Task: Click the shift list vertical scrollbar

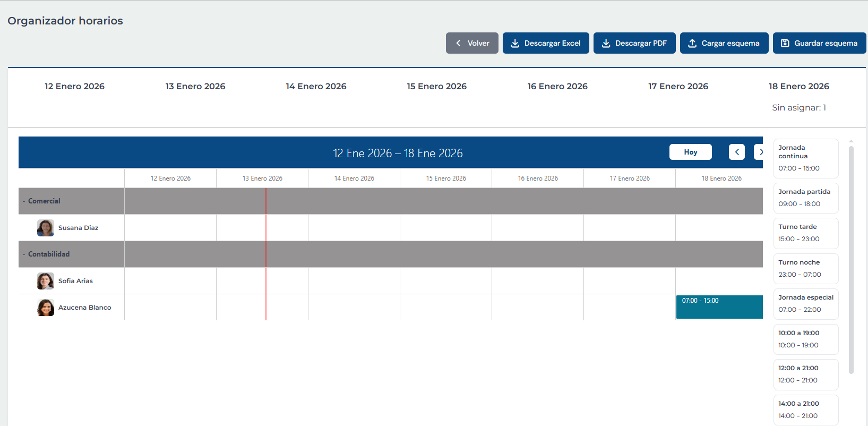Action: coord(851,260)
